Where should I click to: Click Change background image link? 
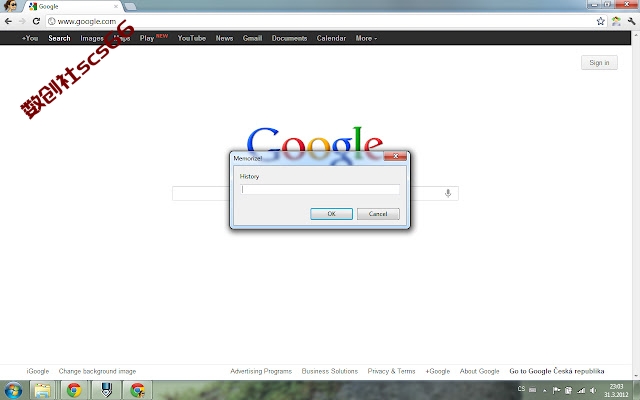97,371
